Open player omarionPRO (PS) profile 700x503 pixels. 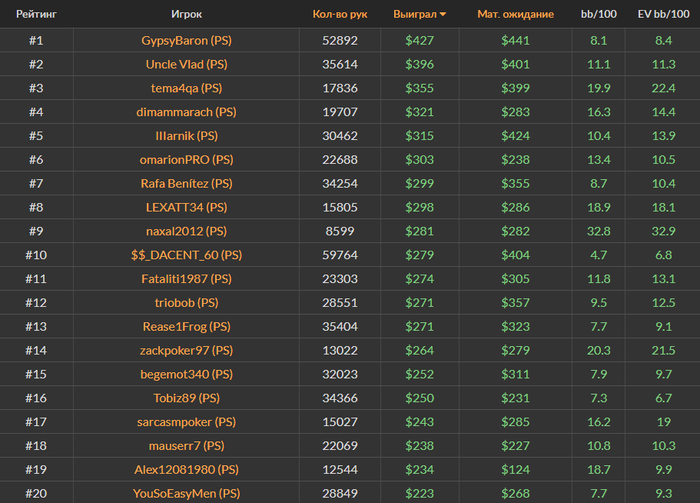click(187, 160)
